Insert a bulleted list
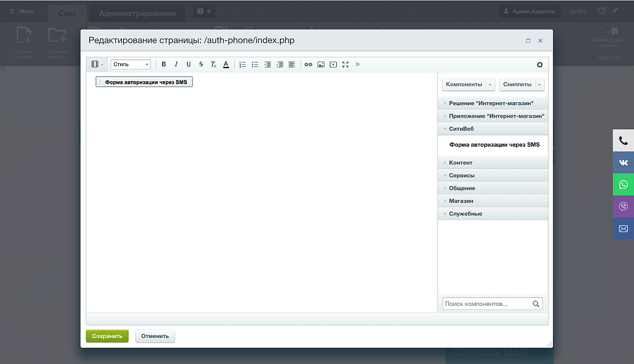 click(x=255, y=64)
